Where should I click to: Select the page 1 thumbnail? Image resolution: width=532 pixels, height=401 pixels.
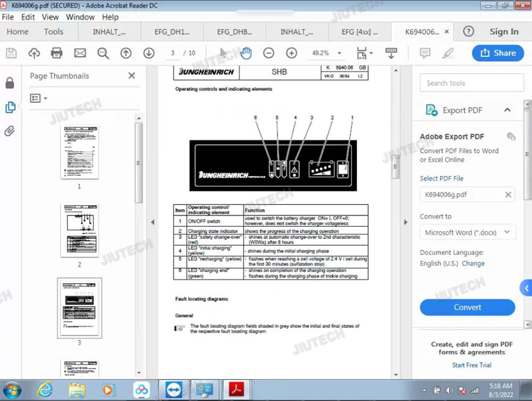click(x=79, y=152)
